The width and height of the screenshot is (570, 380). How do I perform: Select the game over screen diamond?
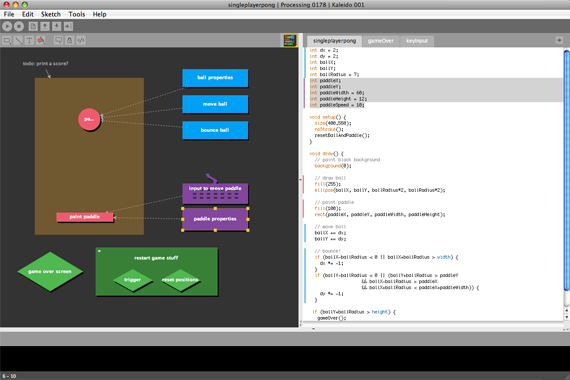[50, 271]
